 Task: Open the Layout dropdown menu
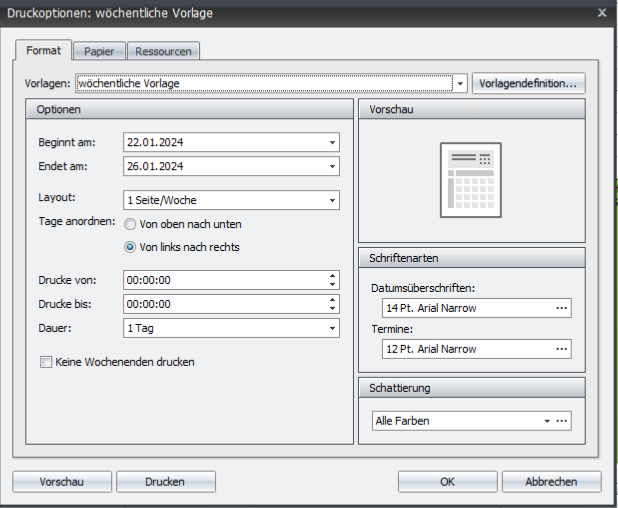(332, 200)
